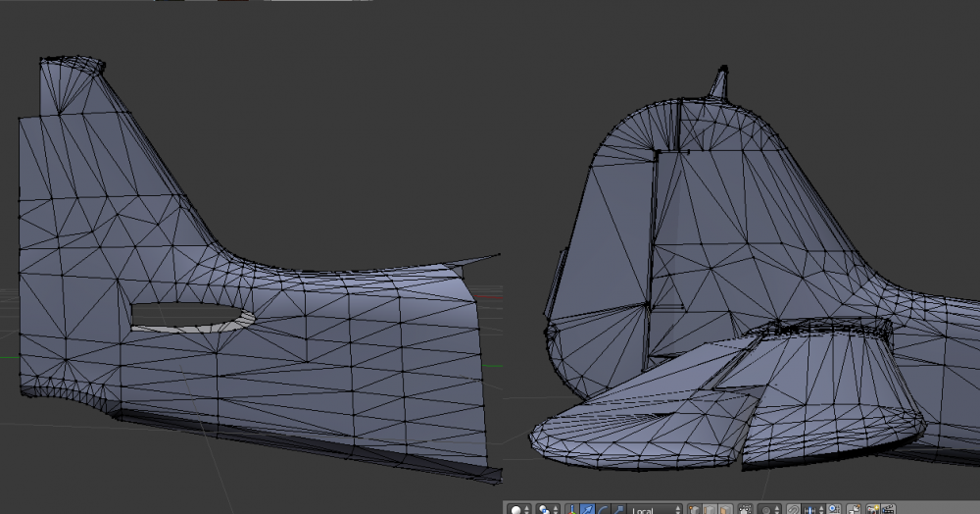
Task: Select the translate manipulator arrow icon
Action: pos(586,509)
